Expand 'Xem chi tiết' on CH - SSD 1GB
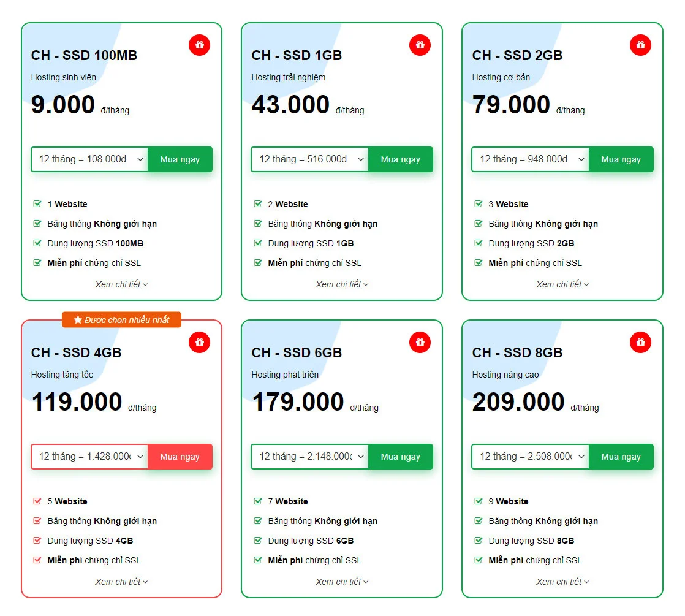This screenshot has width=685, height=616. click(342, 284)
